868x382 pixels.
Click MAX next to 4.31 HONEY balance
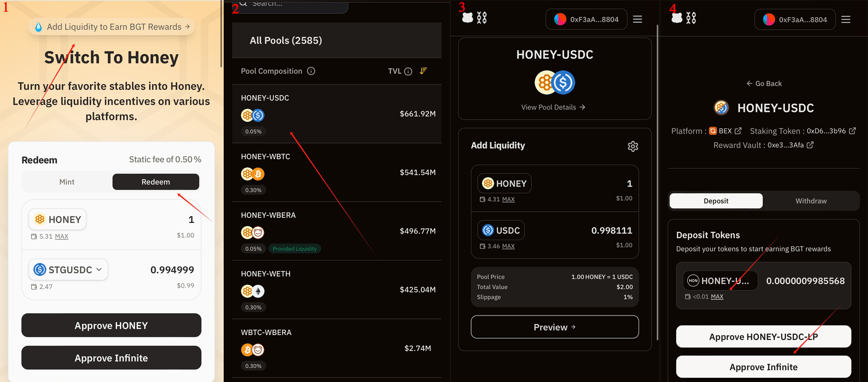(508, 199)
